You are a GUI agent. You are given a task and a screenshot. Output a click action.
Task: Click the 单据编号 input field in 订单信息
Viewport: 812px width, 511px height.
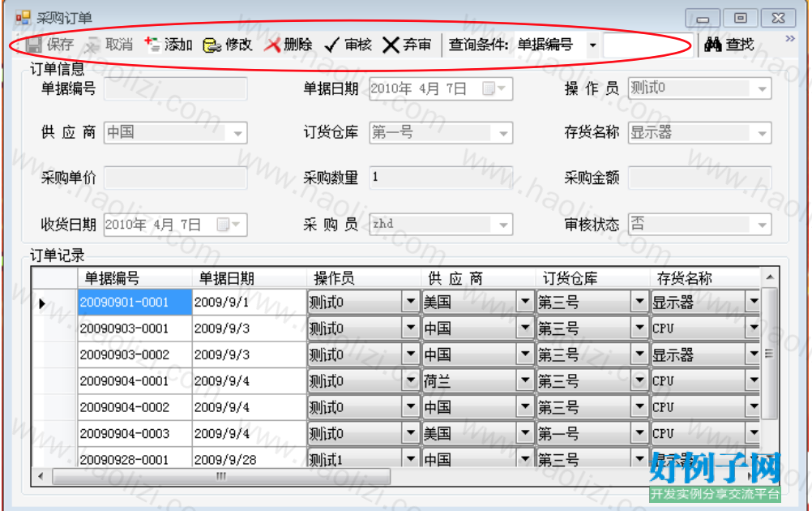pos(176,88)
